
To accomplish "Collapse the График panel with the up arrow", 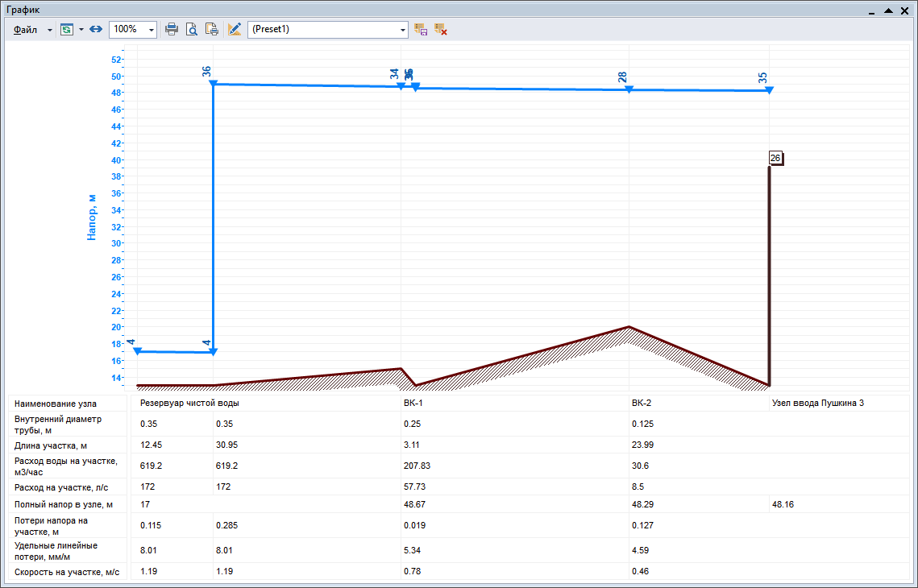I will pyautogui.click(x=888, y=10).
